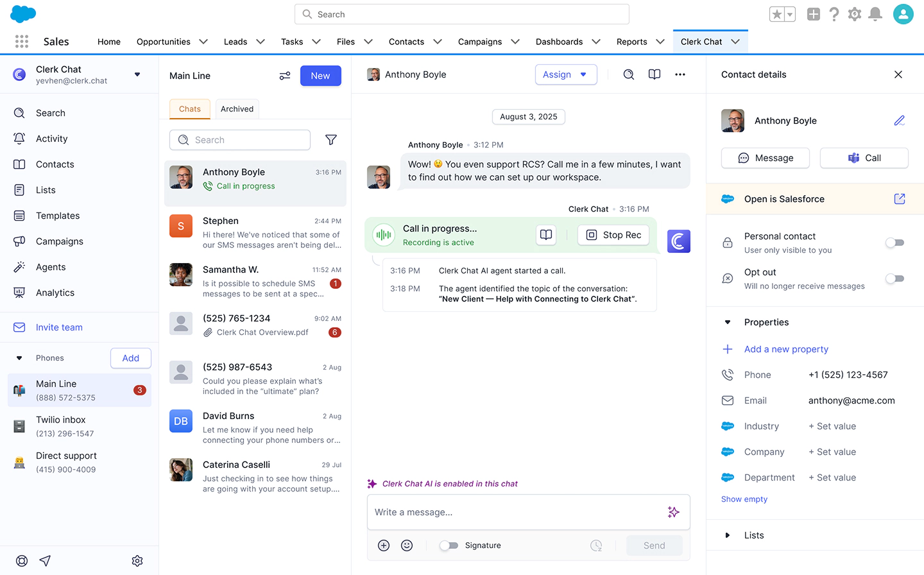Click the Invite team link
Image resolution: width=924 pixels, height=575 pixels.
(59, 327)
